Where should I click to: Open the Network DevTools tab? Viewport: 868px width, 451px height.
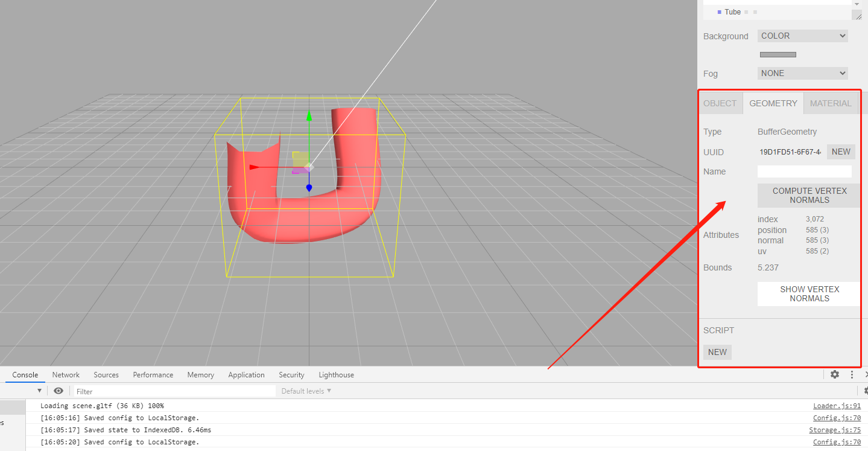pos(66,375)
